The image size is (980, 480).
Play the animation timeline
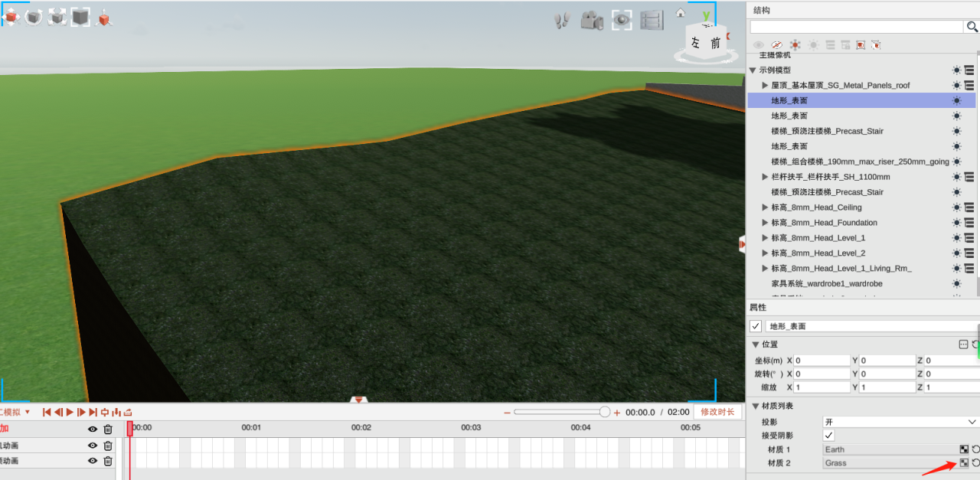tap(70, 412)
